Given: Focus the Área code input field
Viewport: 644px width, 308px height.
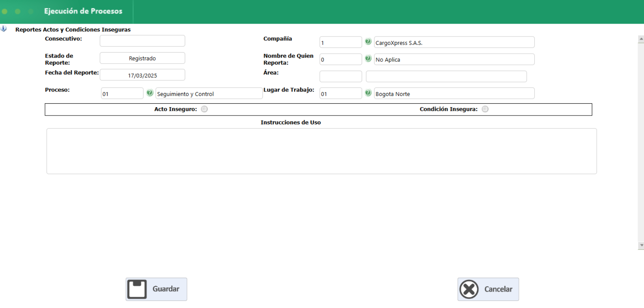Looking at the screenshot, I should click(341, 76).
